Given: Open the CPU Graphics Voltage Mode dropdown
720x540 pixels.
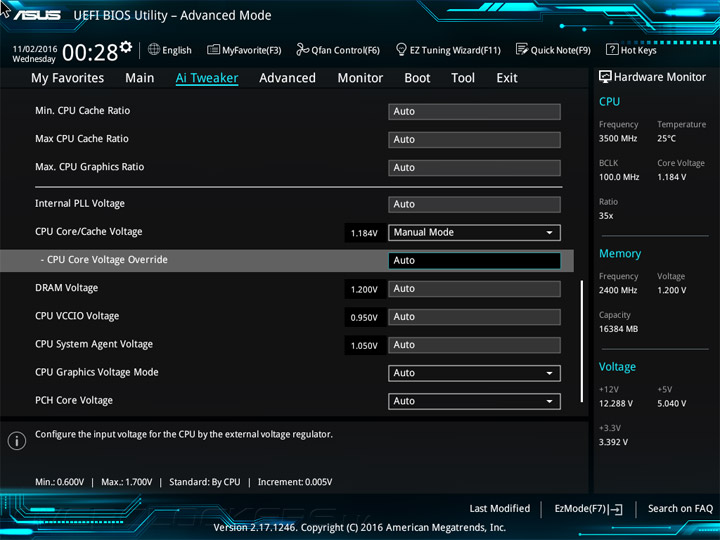Looking at the screenshot, I should (x=474, y=373).
